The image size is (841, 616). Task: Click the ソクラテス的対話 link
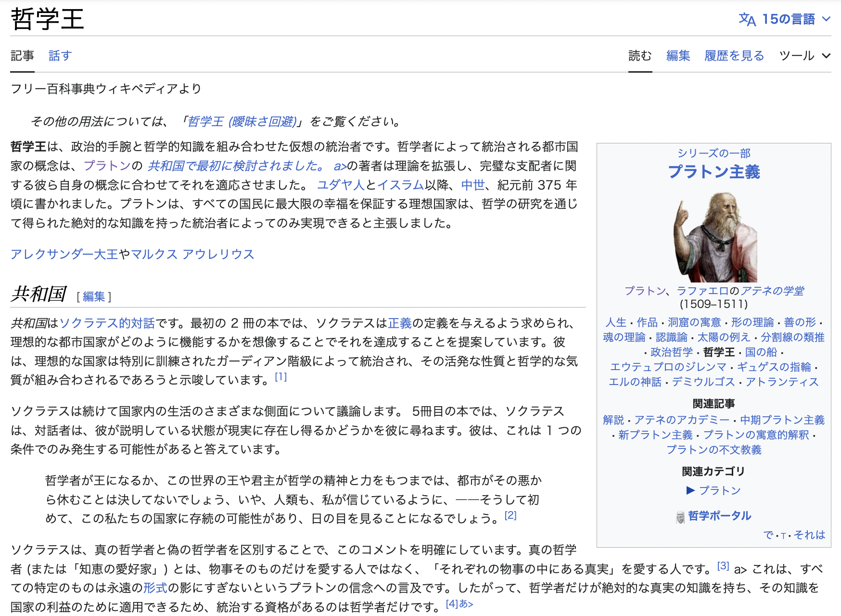pos(107,323)
